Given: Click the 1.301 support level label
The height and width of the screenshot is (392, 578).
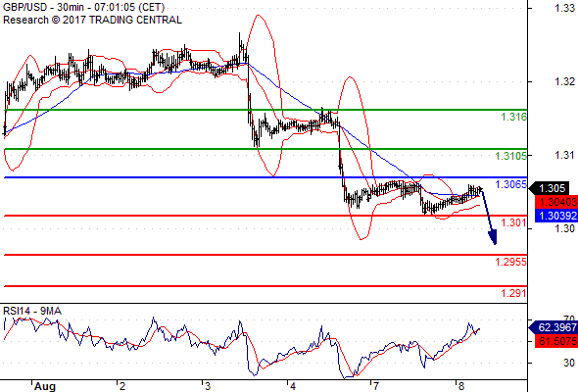Looking at the screenshot, I should click(514, 222).
